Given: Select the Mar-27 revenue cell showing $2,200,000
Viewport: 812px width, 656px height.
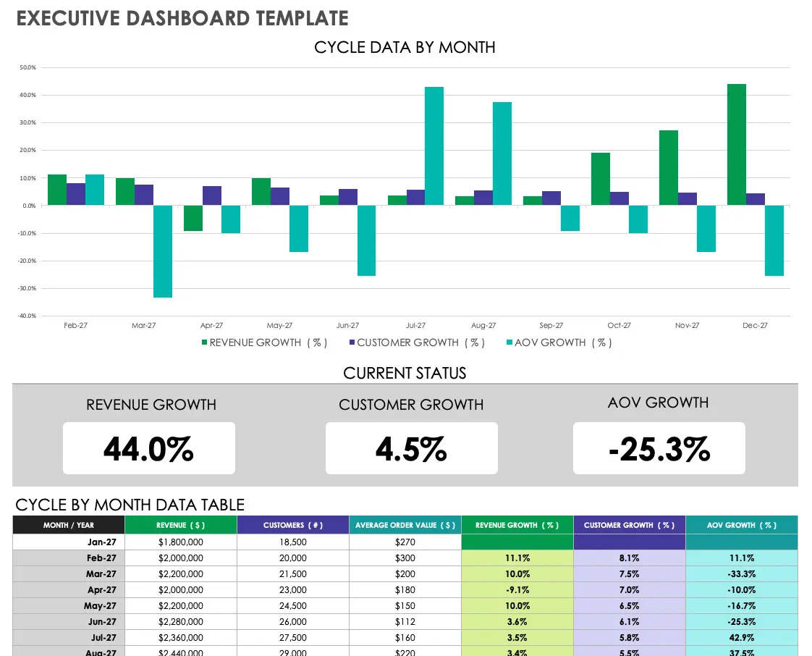Looking at the screenshot, I should pyautogui.click(x=180, y=574).
